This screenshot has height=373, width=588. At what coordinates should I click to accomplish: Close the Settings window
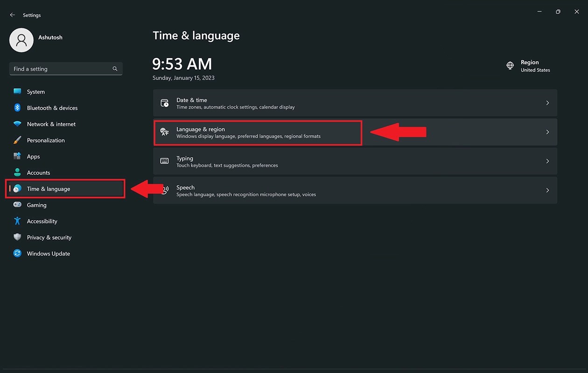577,12
